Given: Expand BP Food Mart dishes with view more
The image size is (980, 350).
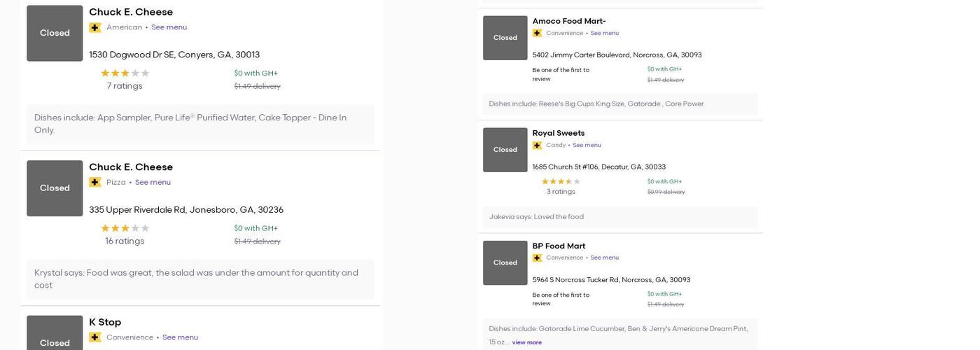Looking at the screenshot, I should (x=526, y=342).
